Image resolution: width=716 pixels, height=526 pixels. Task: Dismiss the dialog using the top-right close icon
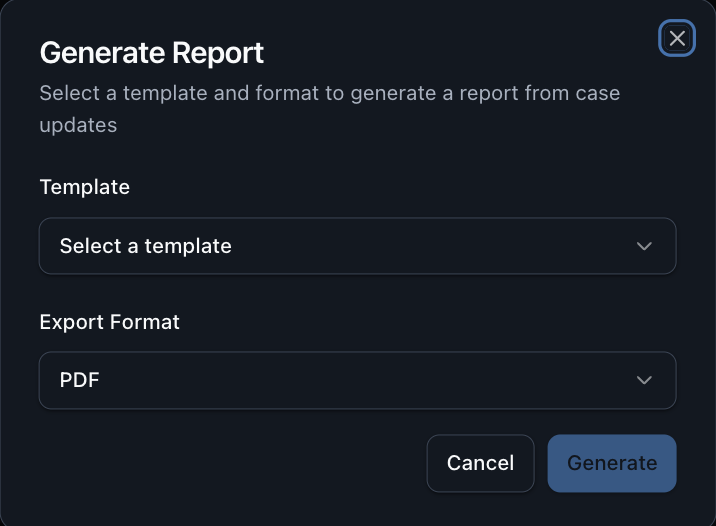677,39
